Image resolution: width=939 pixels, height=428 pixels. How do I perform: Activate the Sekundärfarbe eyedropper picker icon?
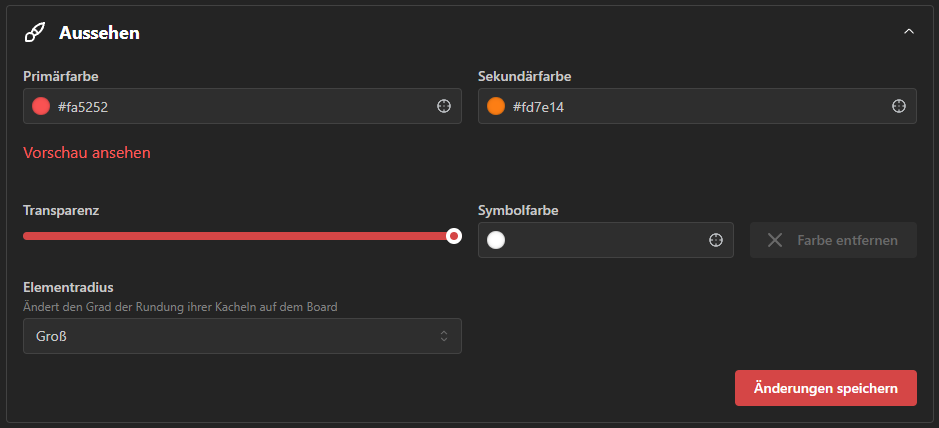[898, 106]
